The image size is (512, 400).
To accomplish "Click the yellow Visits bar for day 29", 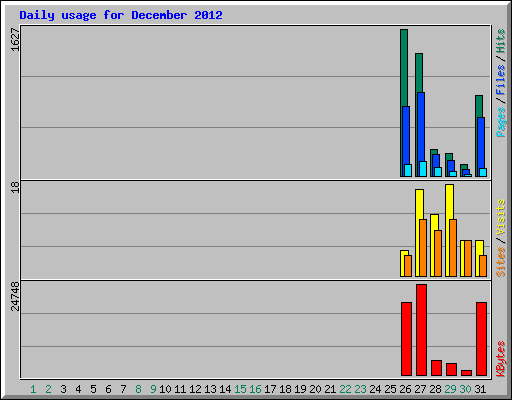I will pyautogui.click(x=449, y=201).
